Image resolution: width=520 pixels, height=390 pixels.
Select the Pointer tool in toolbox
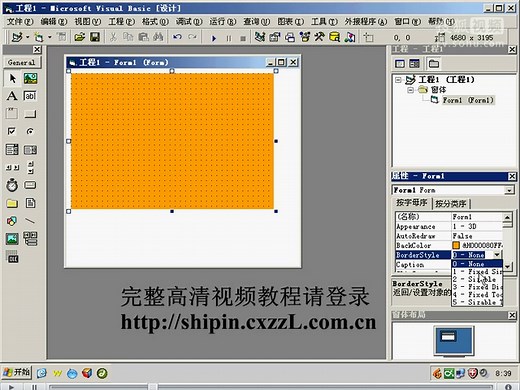coord(12,79)
